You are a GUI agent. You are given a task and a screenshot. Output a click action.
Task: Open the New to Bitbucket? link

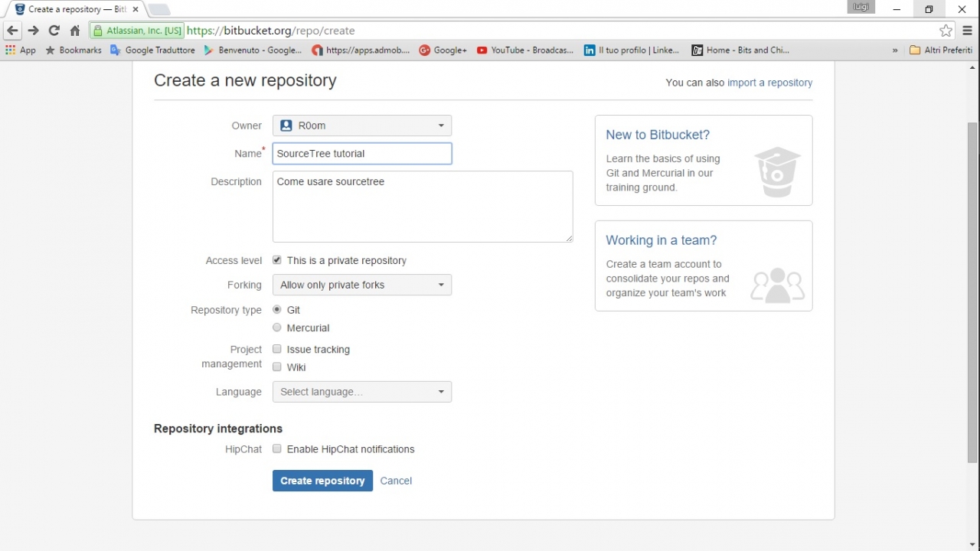pos(658,135)
